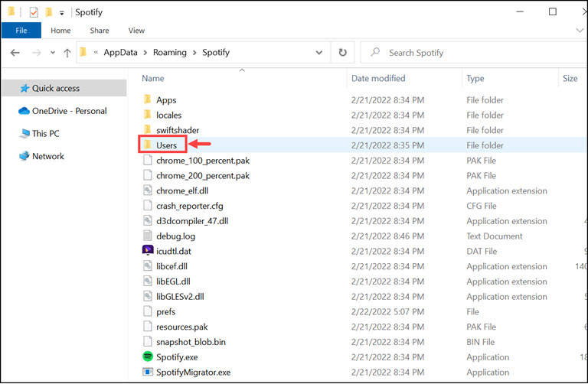Image resolution: width=588 pixels, height=384 pixels.
Task: Select the swiftshader folder name
Action: (x=178, y=130)
